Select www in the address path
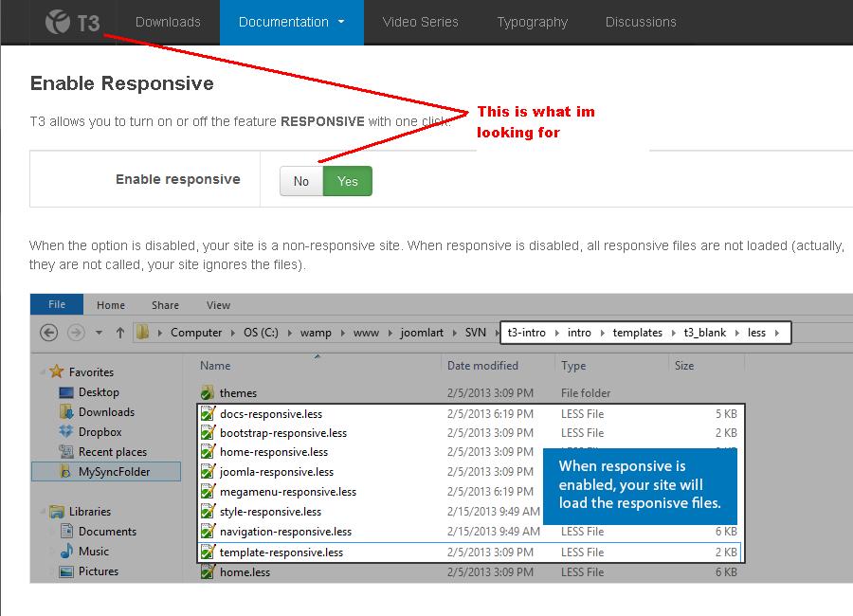The width and height of the screenshot is (853, 616). click(366, 333)
